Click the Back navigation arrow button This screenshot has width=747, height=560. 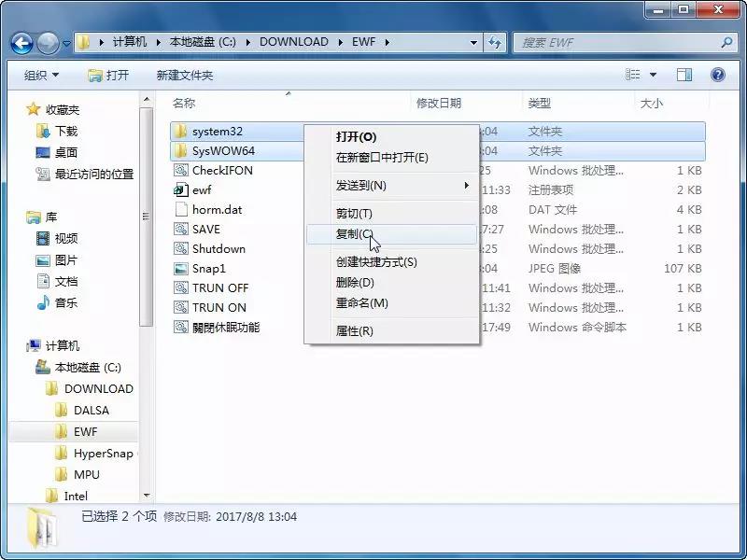pos(22,43)
